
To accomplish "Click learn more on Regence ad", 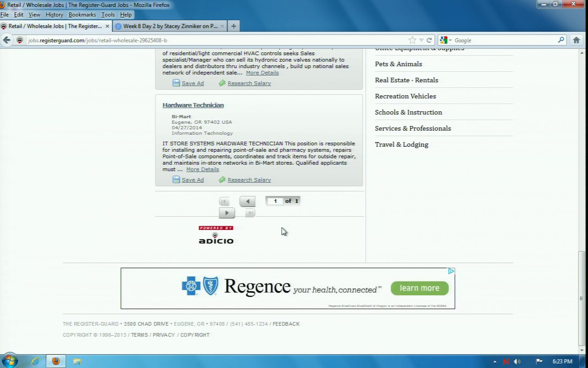I will click(419, 288).
